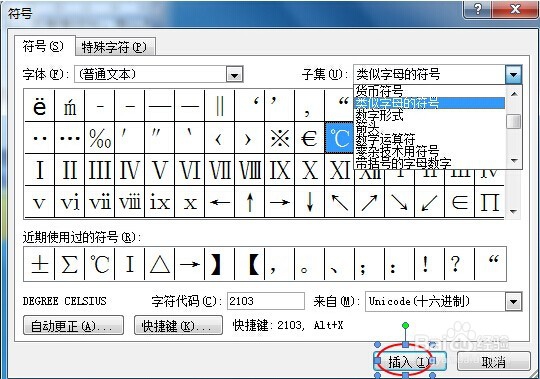Click the 插入(I) insert button
540x379 pixels.
coord(409,361)
